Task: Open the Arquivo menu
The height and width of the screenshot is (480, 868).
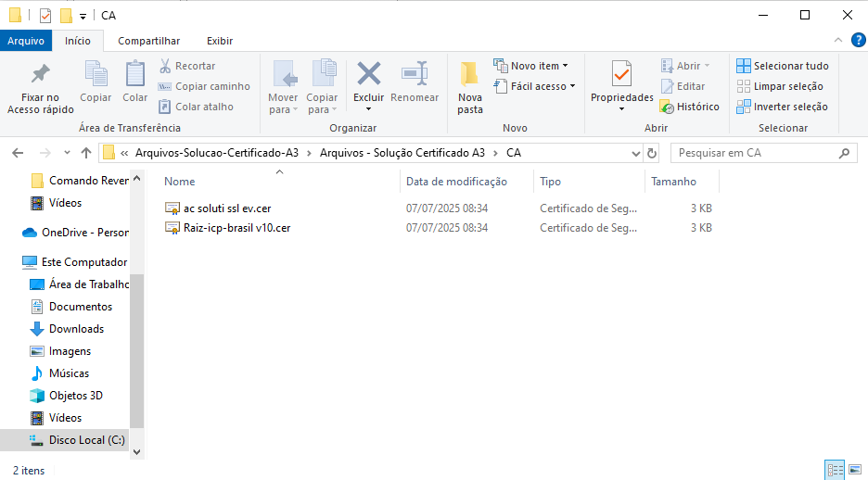Action: [x=26, y=41]
